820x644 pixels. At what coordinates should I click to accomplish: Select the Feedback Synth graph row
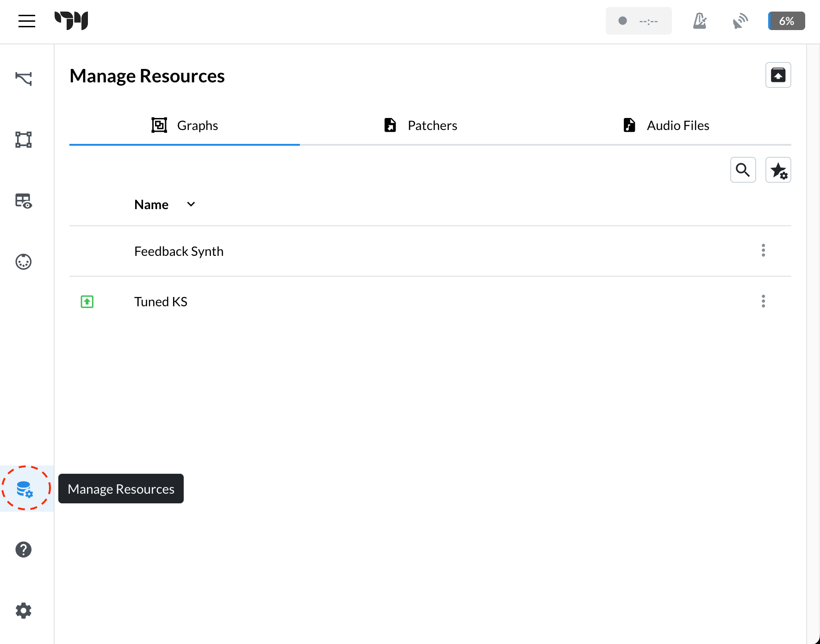tap(430, 251)
